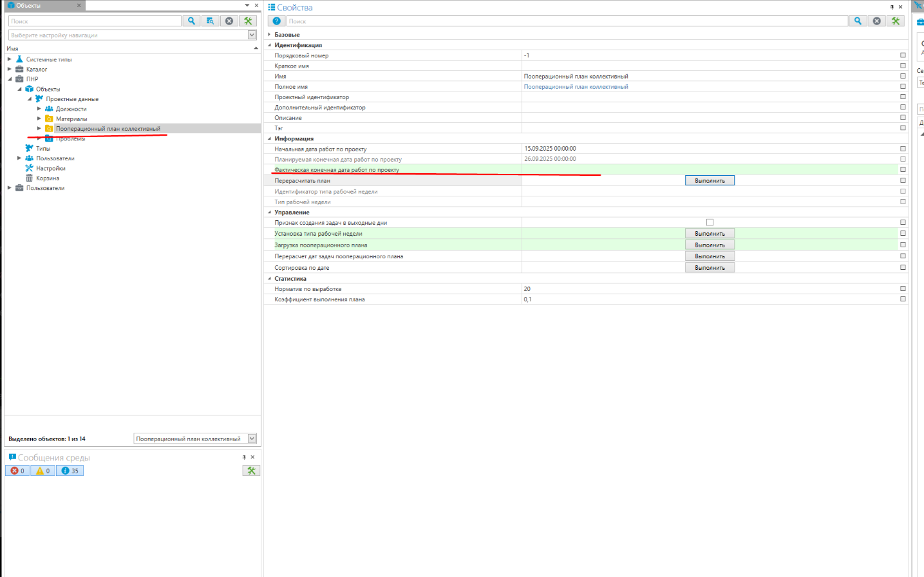This screenshot has width=924, height=577.
Task: Click the search field in Свойства panel
Action: click(x=567, y=21)
